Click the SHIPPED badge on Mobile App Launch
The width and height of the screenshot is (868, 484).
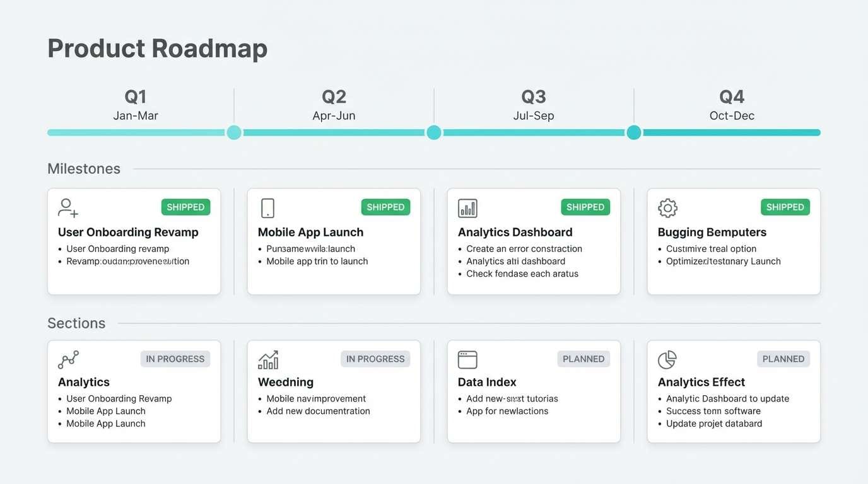385,207
